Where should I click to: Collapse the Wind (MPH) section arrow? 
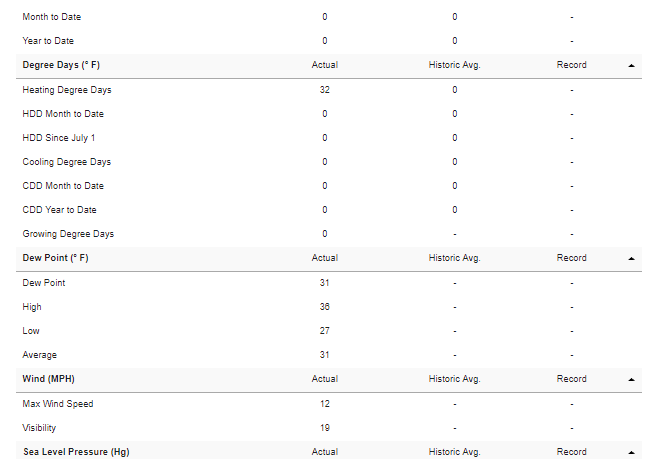[631, 379]
